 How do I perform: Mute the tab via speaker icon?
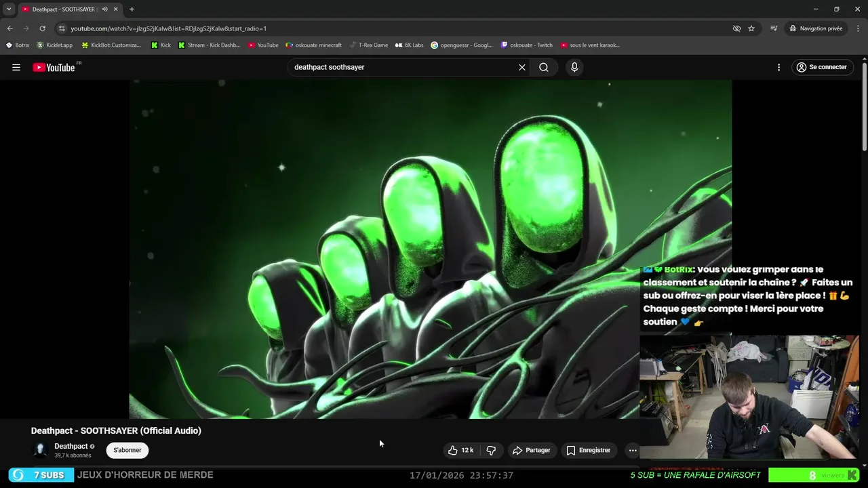(x=104, y=9)
